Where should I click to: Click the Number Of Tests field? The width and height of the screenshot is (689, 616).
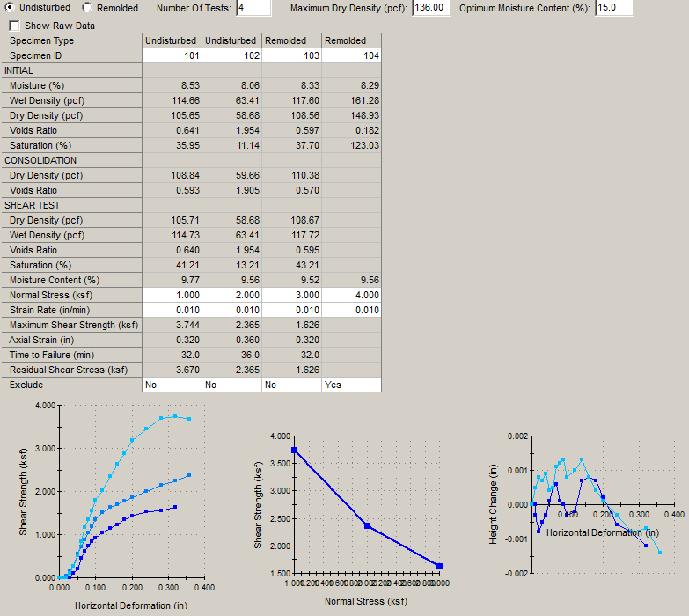pyautogui.click(x=253, y=8)
